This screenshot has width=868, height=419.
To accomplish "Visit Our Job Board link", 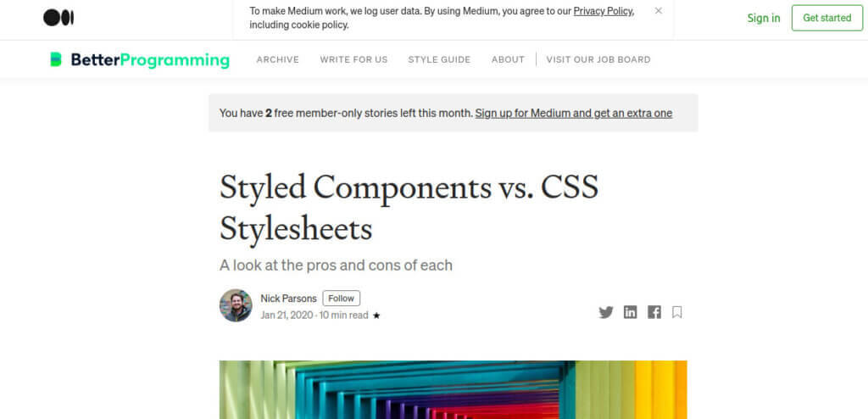I will pyautogui.click(x=598, y=59).
